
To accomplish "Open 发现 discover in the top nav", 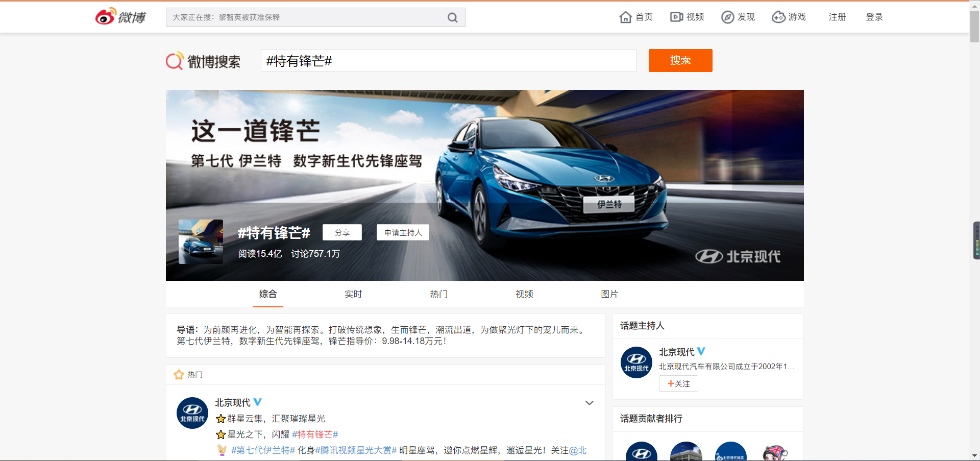I will (x=738, y=17).
